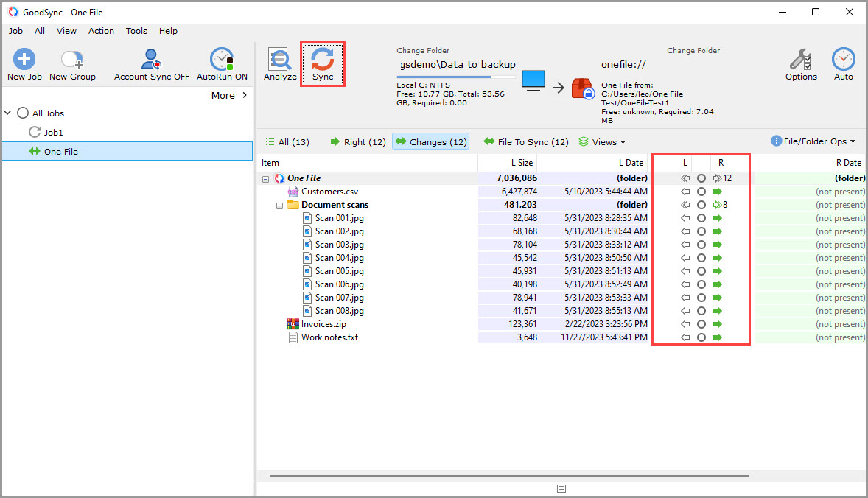
Task: Open File/Folder Ops dropdown
Action: [813, 141]
